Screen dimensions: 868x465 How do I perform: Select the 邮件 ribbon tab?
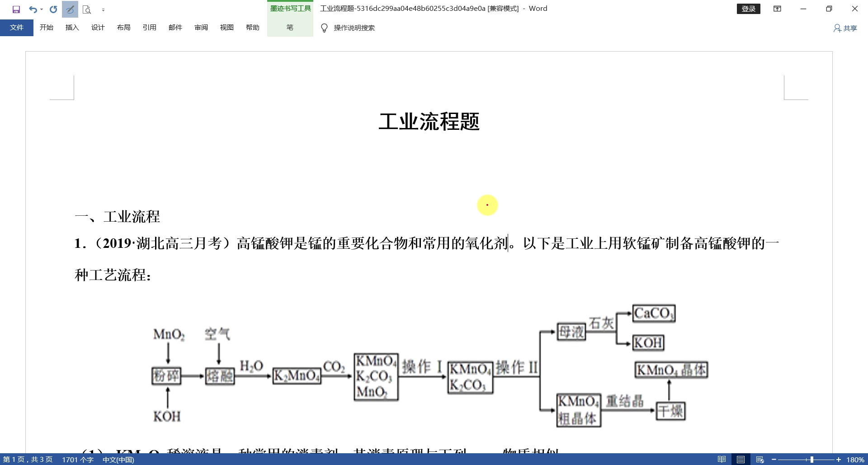coord(175,28)
